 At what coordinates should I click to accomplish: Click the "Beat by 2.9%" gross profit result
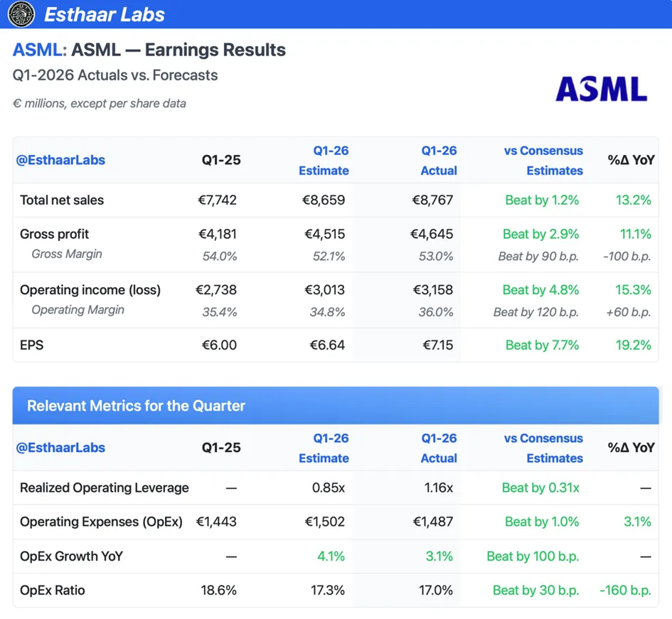[x=541, y=234]
